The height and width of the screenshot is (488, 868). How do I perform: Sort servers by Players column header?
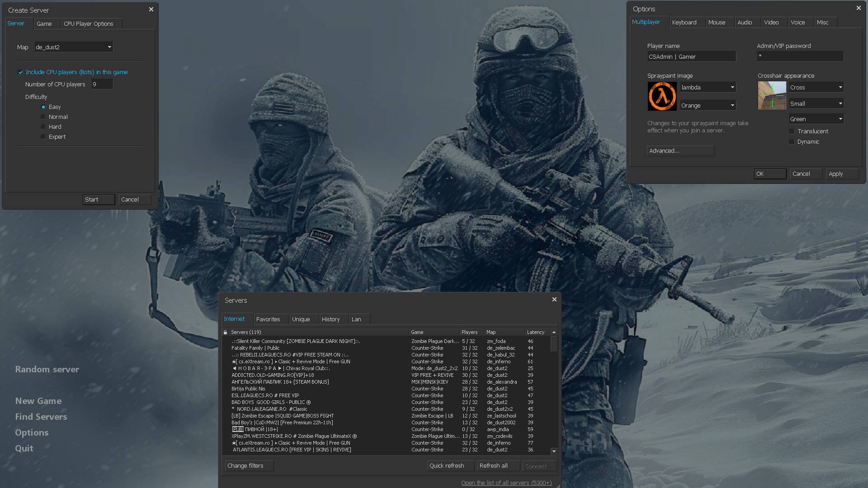point(472,332)
